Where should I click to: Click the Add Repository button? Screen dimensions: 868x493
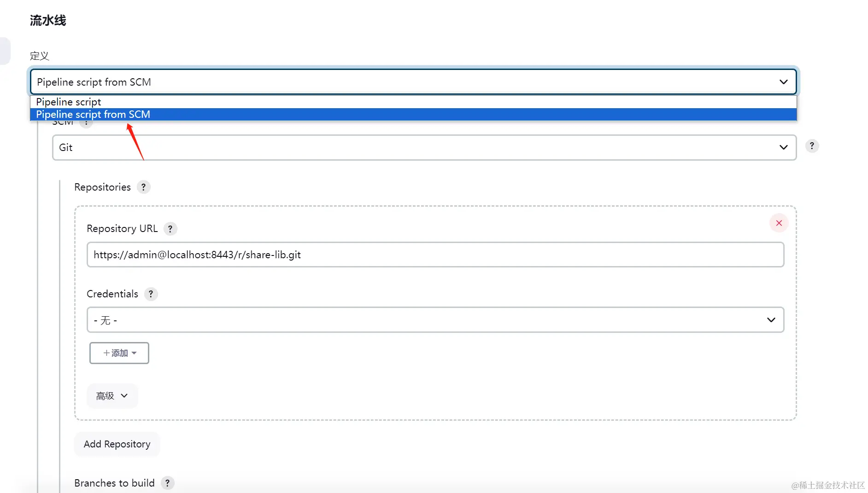[x=117, y=444]
